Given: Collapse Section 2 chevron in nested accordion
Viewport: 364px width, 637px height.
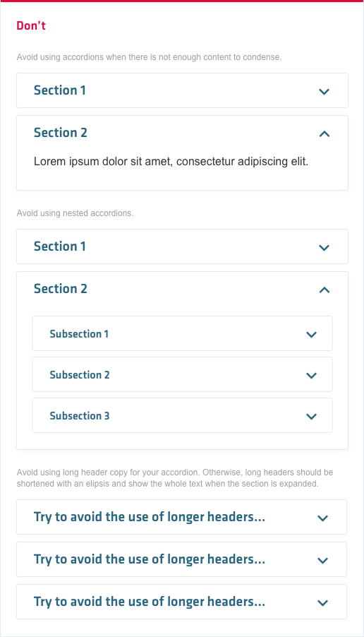Looking at the screenshot, I should point(324,290).
